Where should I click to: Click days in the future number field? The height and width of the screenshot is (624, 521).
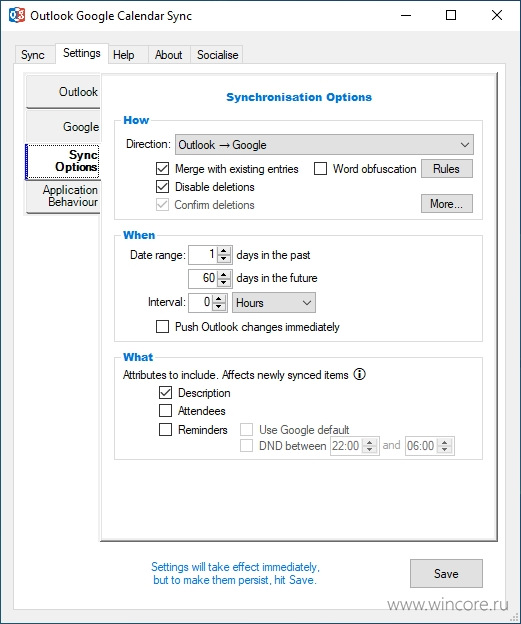pos(203,278)
